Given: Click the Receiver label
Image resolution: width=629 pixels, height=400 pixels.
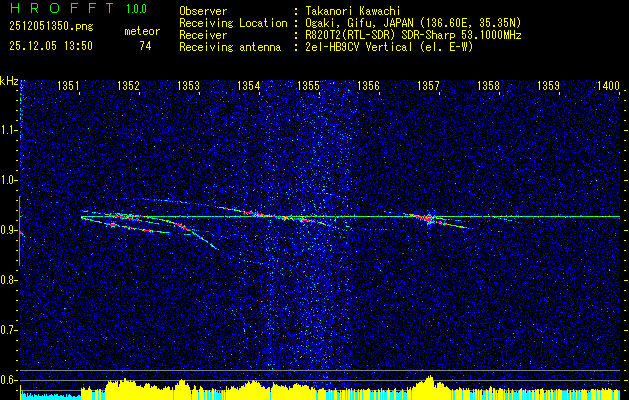Looking at the screenshot, I should click(x=203, y=35).
